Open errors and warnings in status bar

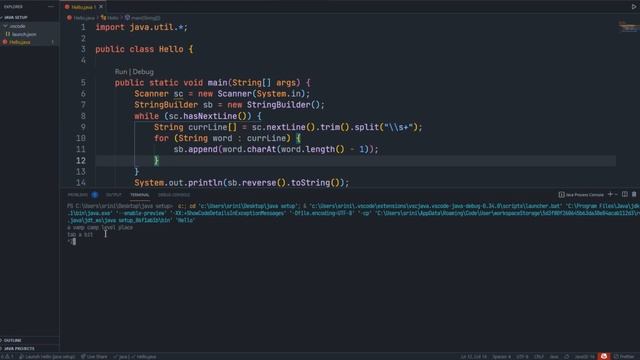click(x=7, y=356)
